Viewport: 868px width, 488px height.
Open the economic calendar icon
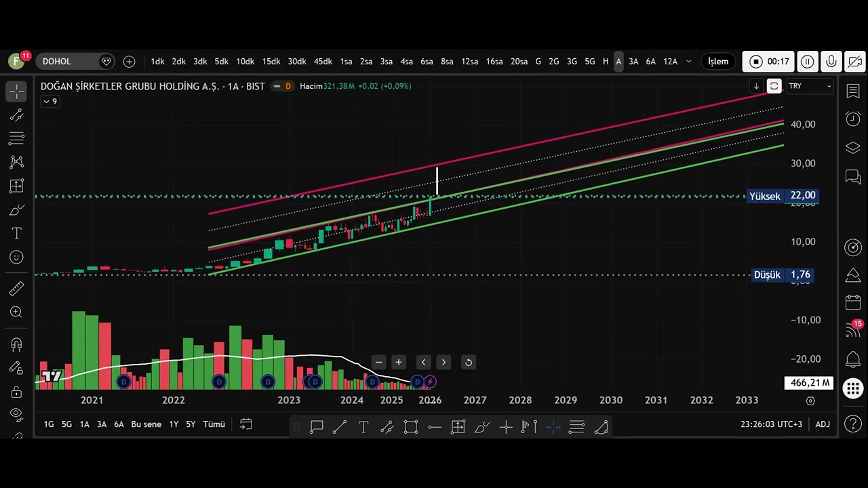tap(853, 302)
